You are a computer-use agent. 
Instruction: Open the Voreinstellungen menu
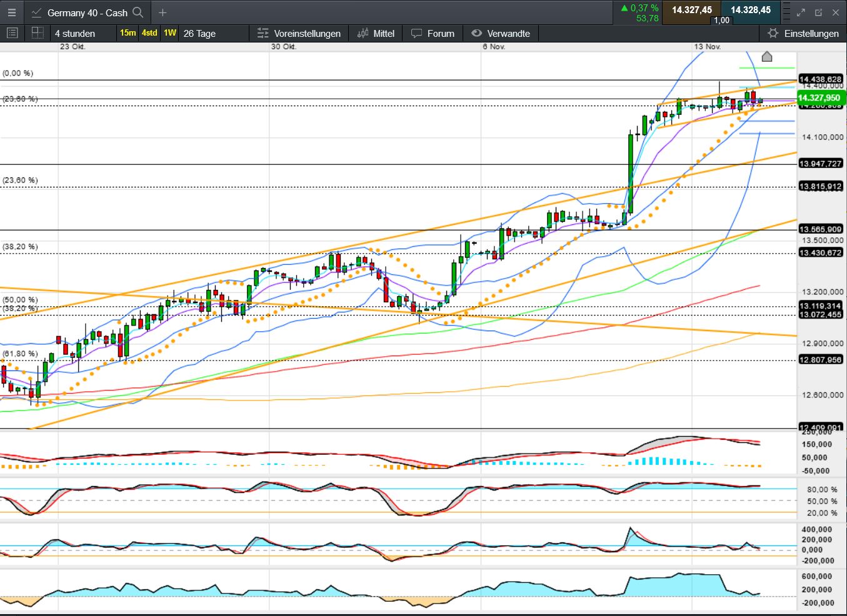click(299, 33)
